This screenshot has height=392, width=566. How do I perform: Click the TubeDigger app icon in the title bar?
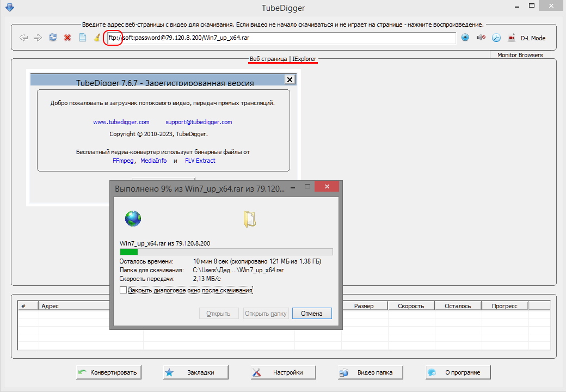pos(10,7)
